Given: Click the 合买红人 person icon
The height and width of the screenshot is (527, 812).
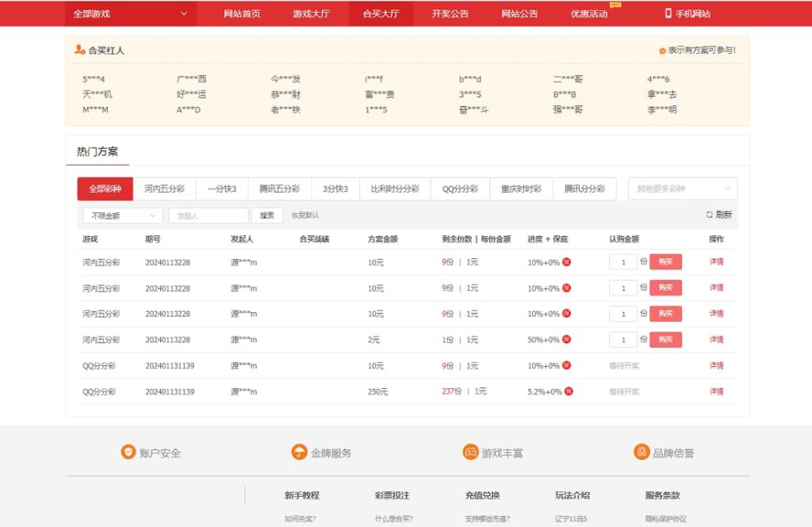Looking at the screenshot, I should 79,49.
